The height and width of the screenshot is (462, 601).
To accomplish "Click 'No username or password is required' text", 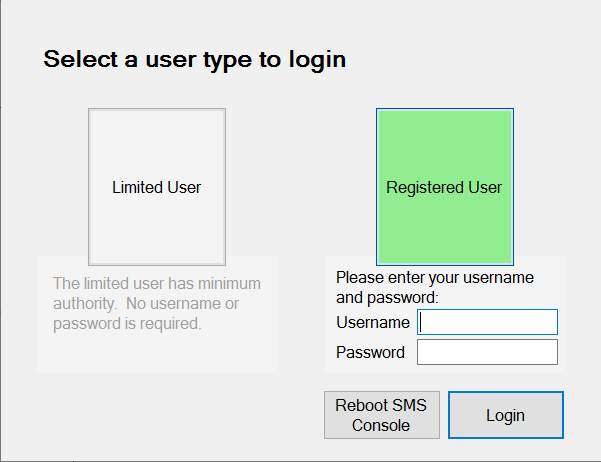I will [x=146, y=314].
